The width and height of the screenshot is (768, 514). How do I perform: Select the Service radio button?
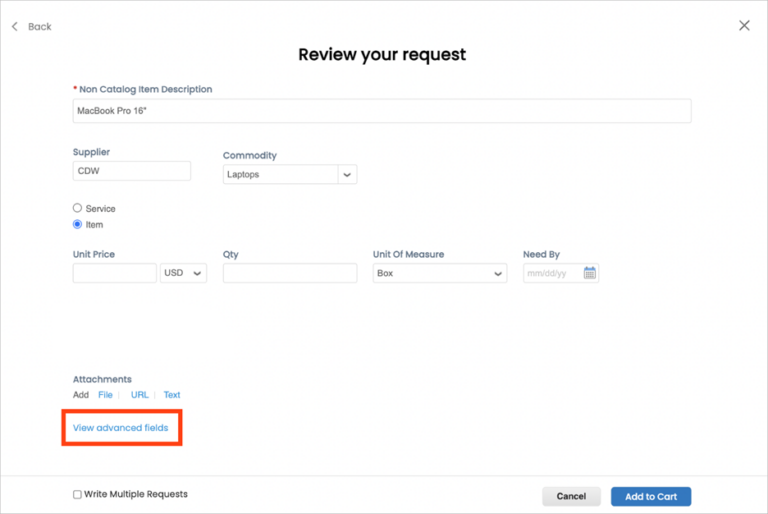[78, 208]
